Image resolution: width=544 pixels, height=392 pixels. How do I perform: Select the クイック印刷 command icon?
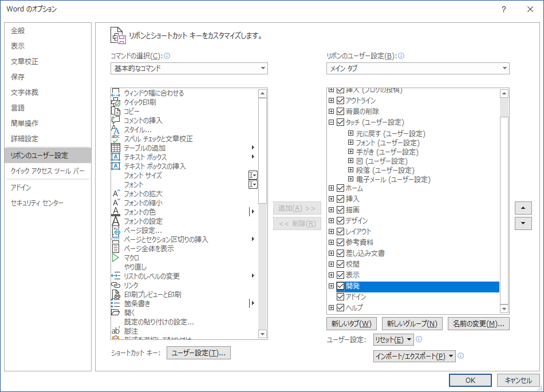(x=116, y=102)
